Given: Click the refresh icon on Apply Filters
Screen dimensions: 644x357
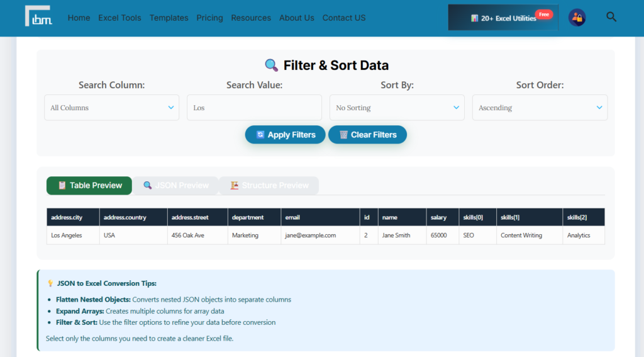Looking at the screenshot, I should pos(260,135).
